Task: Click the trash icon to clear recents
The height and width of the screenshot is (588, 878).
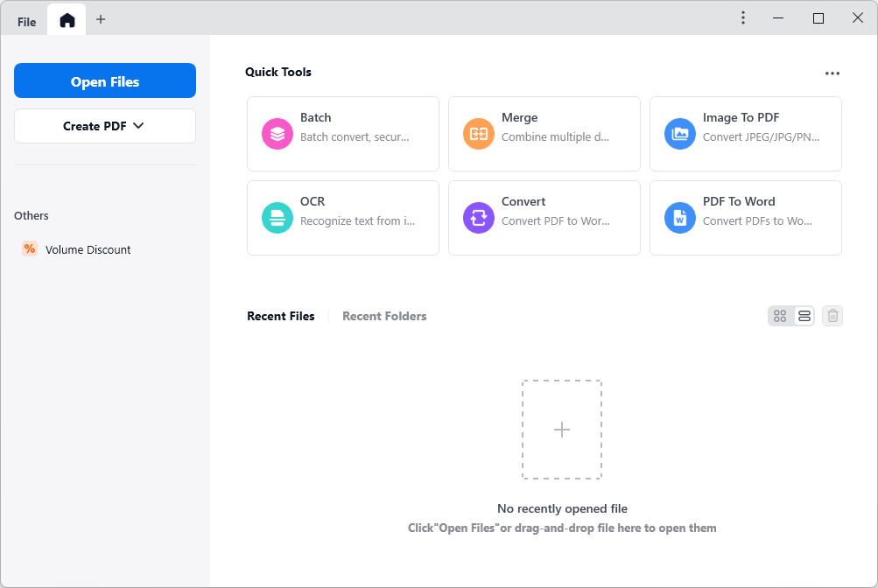Action: click(x=831, y=315)
